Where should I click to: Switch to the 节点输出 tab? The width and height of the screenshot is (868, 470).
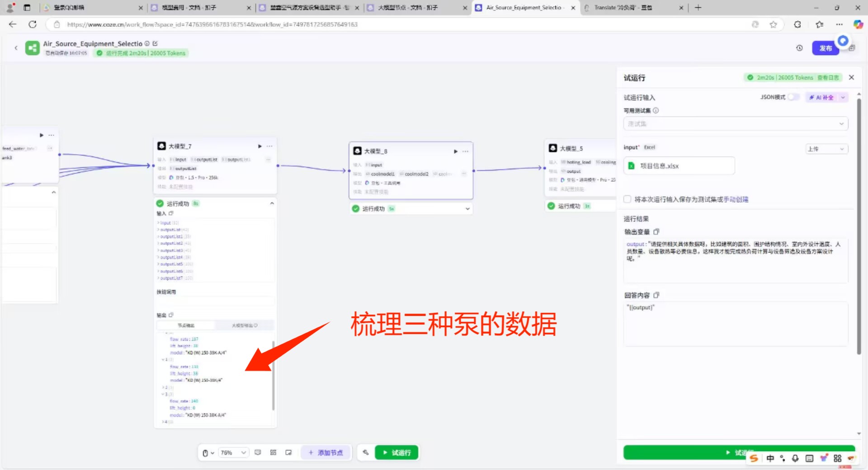coord(186,325)
